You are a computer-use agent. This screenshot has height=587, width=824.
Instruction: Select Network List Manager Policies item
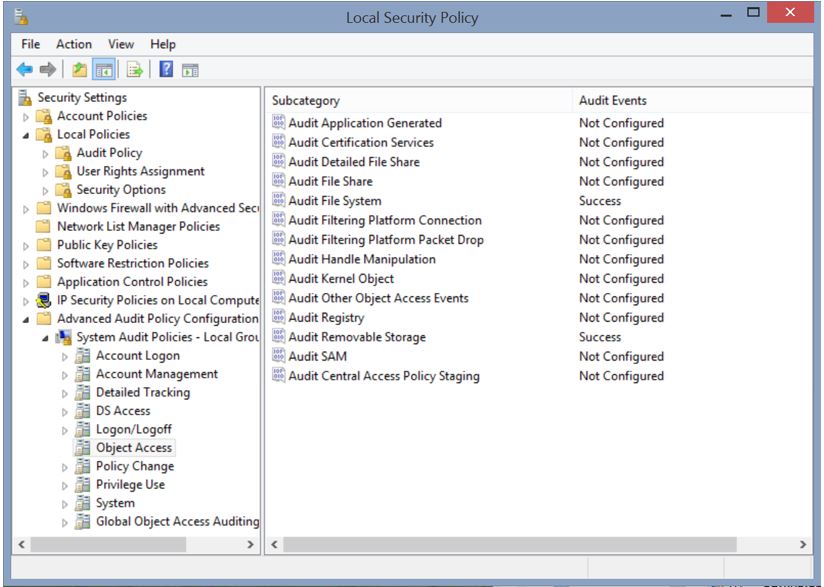138,227
